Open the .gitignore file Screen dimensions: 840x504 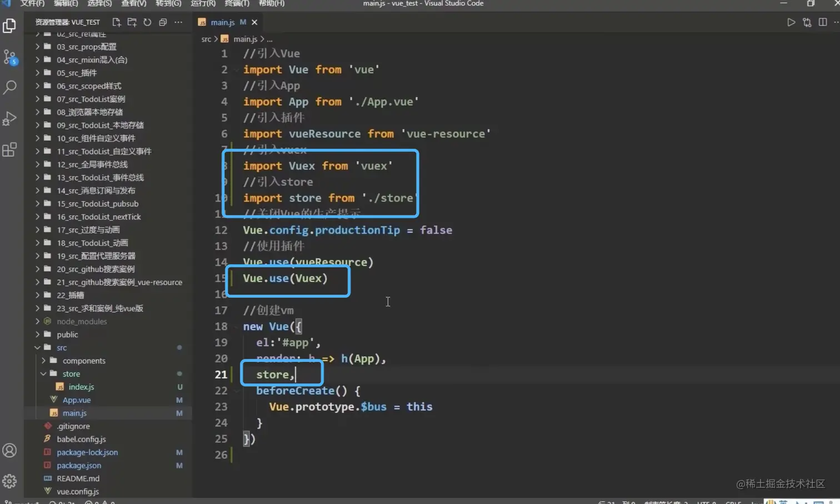(x=73, y=426)
